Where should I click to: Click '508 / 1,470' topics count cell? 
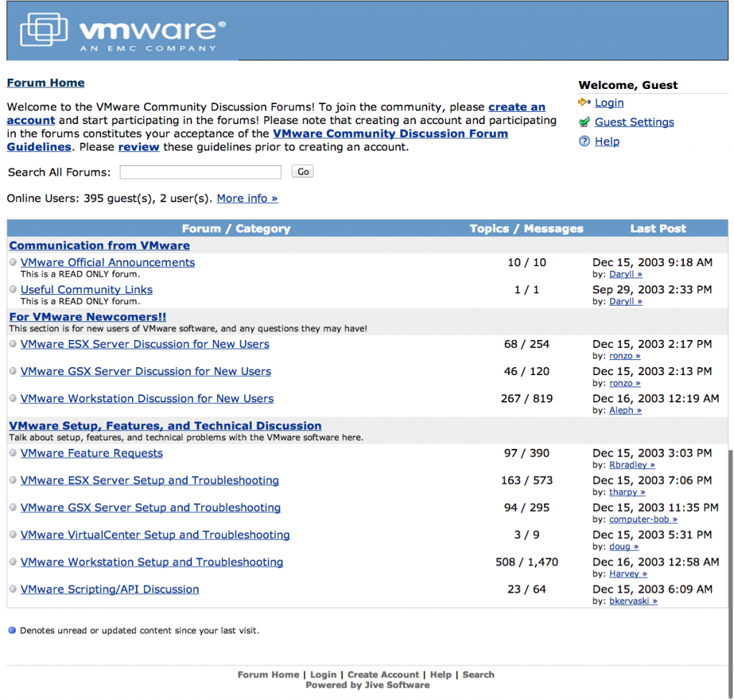527,562
